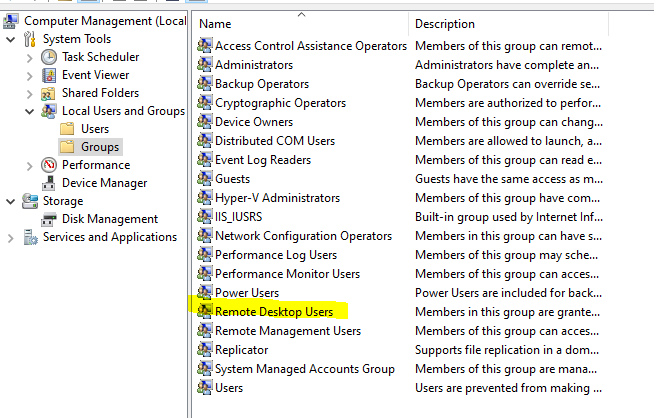
Task: Click description 'Supports file replication in a dom'
Action: (x=507, y=350)
